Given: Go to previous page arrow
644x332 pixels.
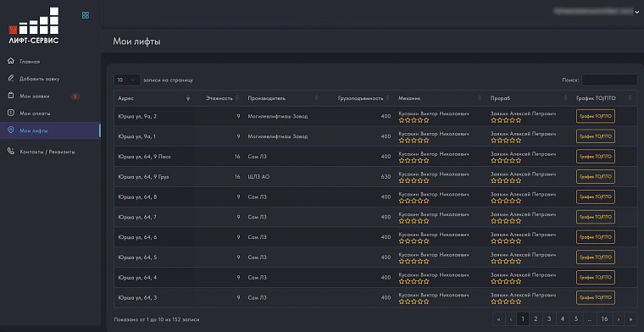Looking at the screenshot, I should pos(510,318).
